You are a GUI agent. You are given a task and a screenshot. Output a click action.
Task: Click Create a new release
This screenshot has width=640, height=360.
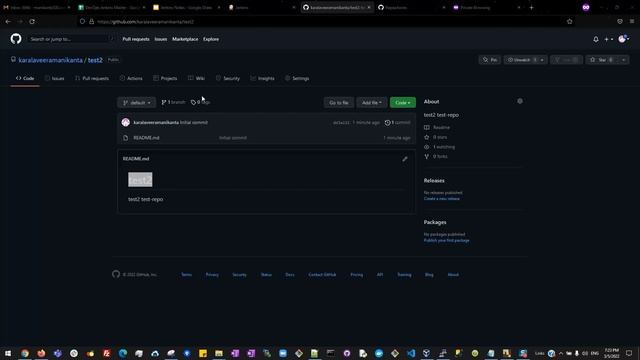442,199
